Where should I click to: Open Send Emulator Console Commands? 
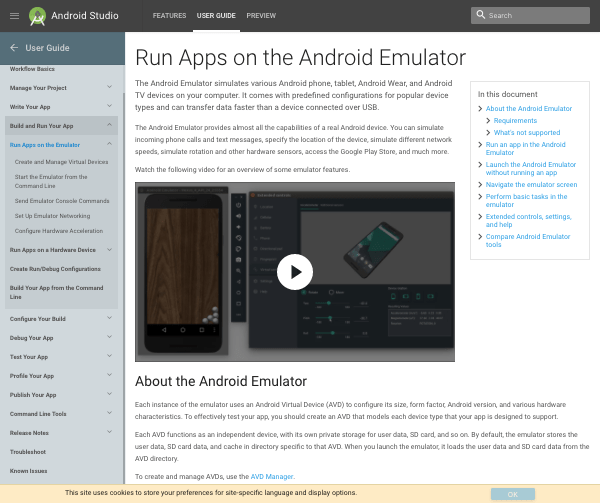[x=62, y=201]
